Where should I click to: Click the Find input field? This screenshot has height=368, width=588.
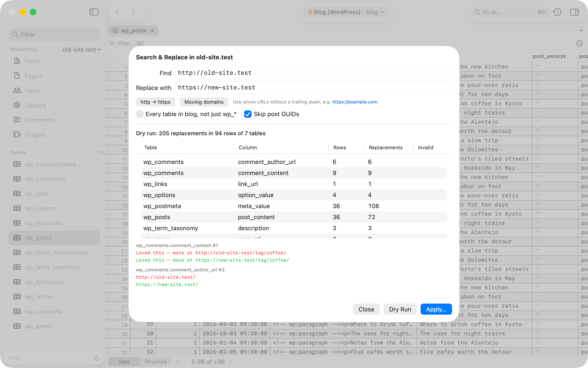click(x=314, y=73)
